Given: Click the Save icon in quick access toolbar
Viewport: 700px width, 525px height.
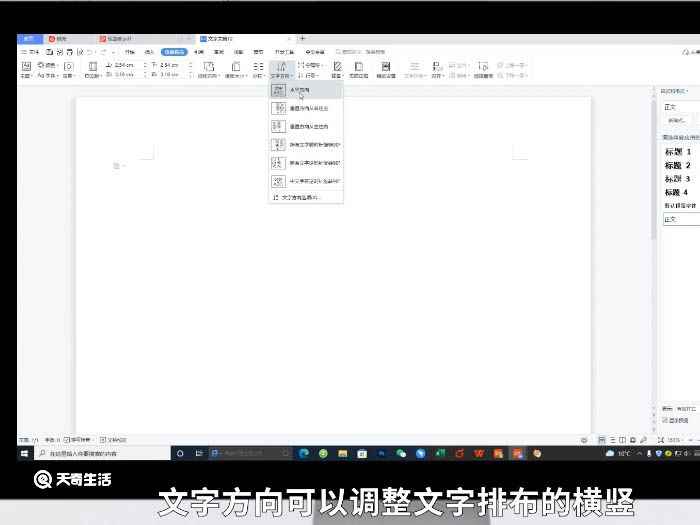Looking at the screenshot, I should click(49, 52).
